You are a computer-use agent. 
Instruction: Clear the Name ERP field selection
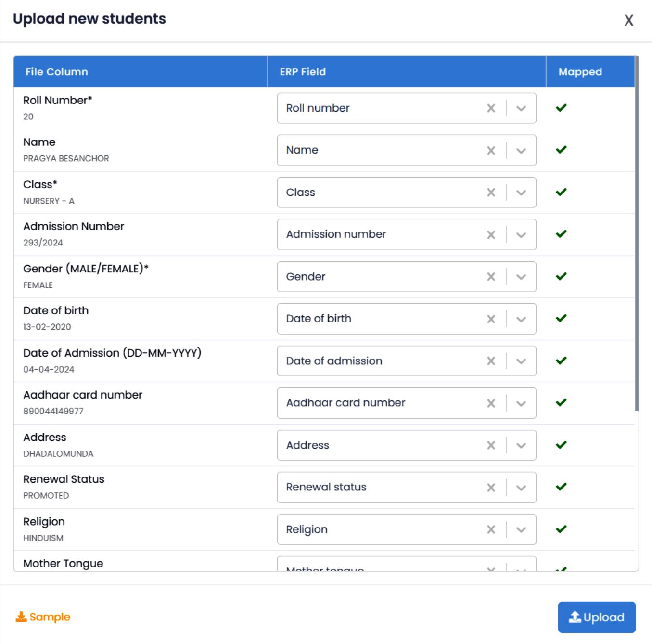[491, 151]
